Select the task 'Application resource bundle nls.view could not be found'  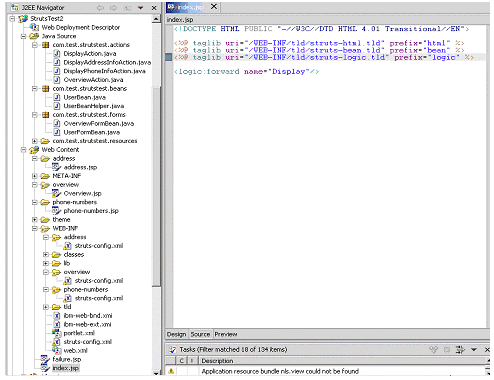280,371
